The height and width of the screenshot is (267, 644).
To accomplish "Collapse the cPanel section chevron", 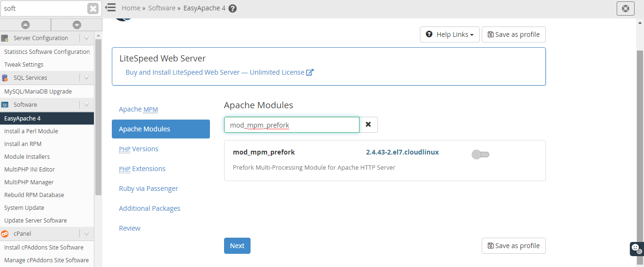I will click(86, 234).
